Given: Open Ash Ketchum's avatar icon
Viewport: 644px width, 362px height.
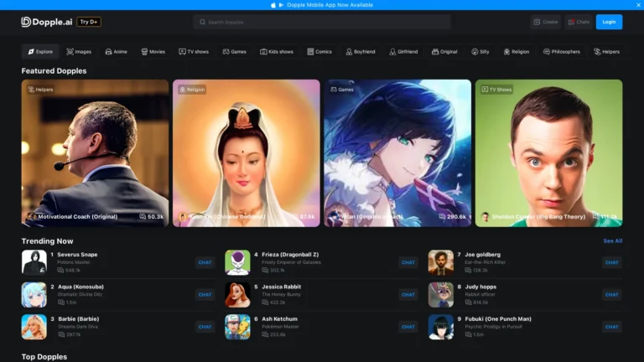Looking at the screenshot, I should click(x=237, y=327).
